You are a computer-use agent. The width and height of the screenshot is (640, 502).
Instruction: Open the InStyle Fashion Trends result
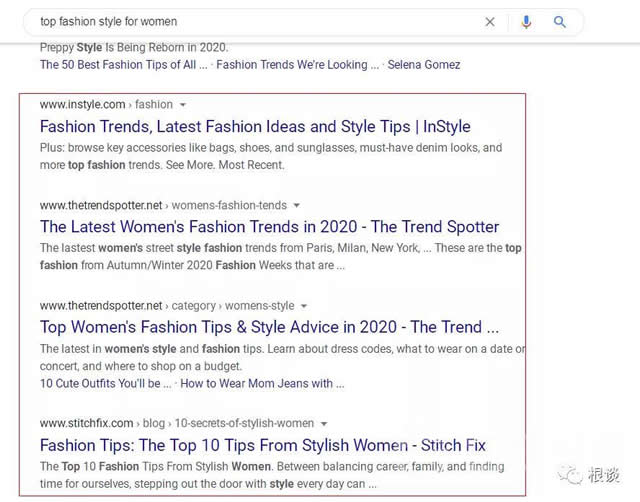pyautogui.click(x=255, y=127)
